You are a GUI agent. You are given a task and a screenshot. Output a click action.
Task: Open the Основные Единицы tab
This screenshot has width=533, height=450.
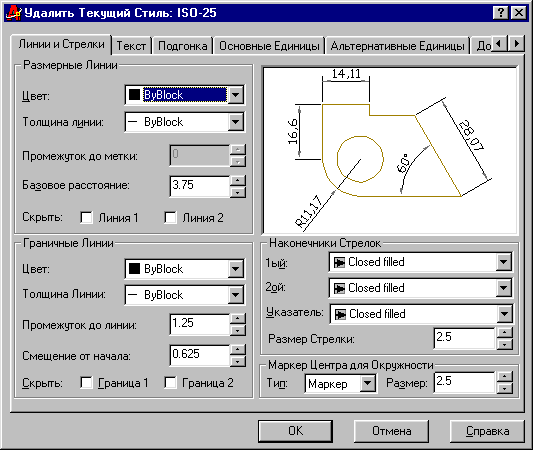pyautogui.click(x=269, y=46)
